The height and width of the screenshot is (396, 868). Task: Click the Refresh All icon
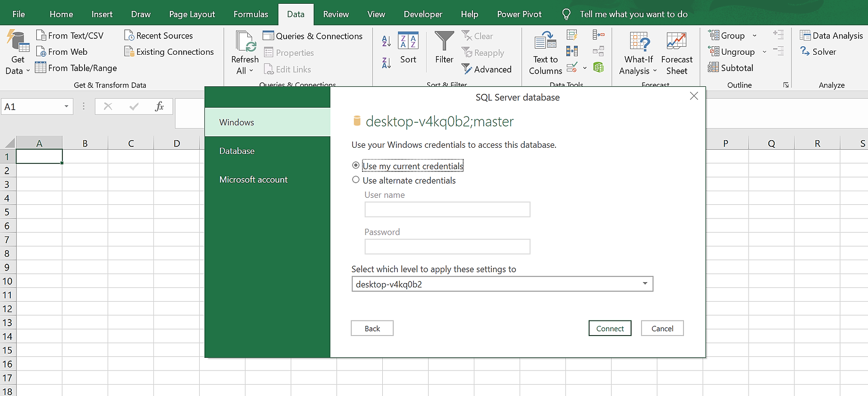pos(245,42)
